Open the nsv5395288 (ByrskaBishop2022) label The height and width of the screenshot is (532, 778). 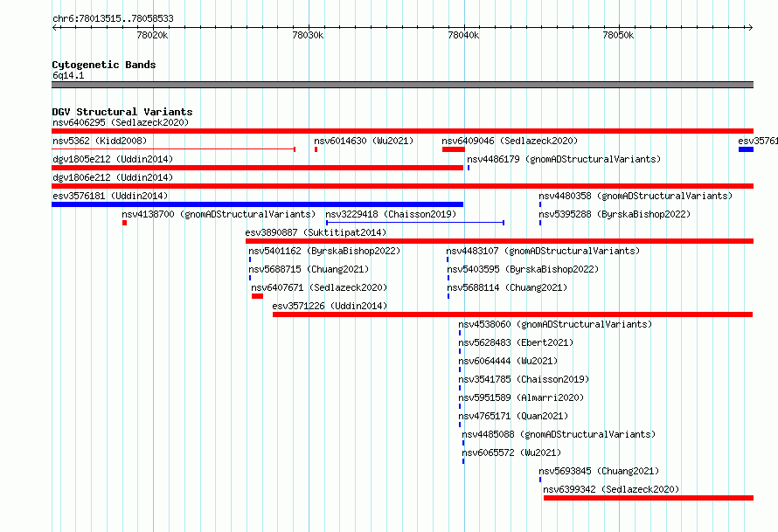(x=615, y=214)
